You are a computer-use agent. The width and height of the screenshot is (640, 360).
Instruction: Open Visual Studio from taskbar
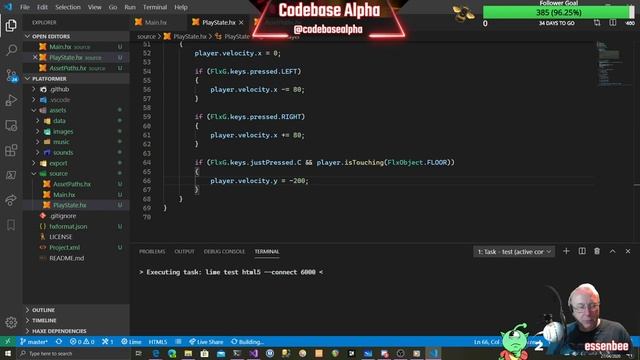click(x=253, y=353)
